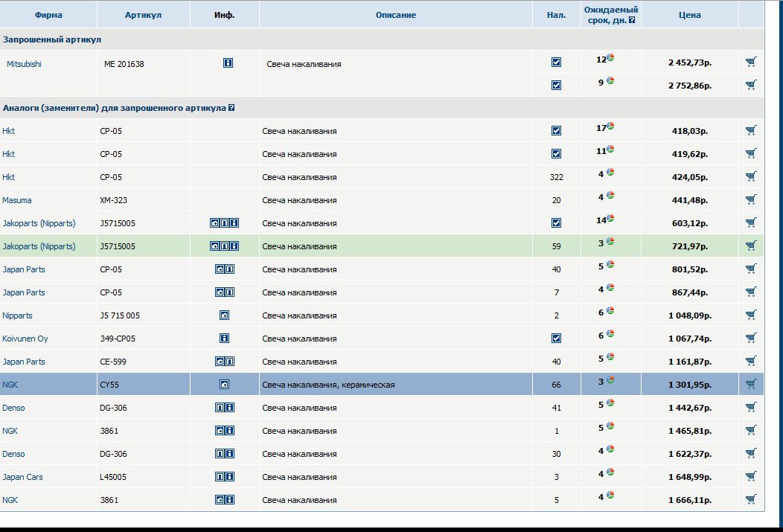Sort by Ожидаемый срок, дн. column header
Screen dimensions: 783x532
pos(610,15)
